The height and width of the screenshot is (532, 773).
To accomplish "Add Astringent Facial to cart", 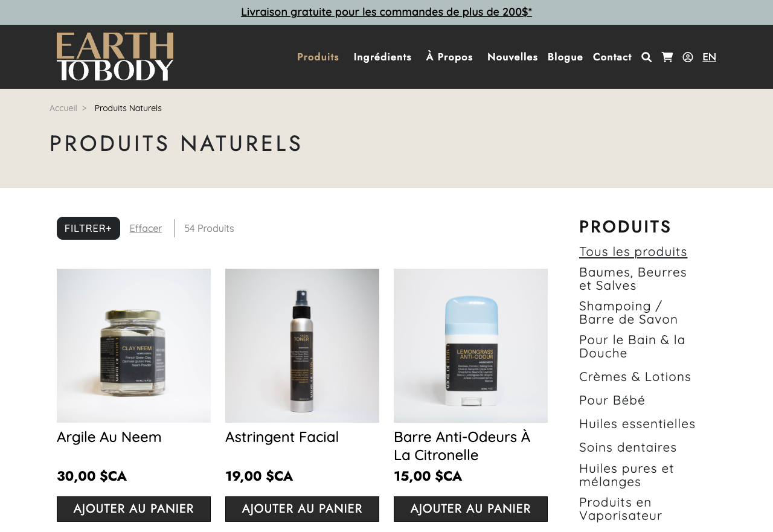I will click(x=302, y=509).
